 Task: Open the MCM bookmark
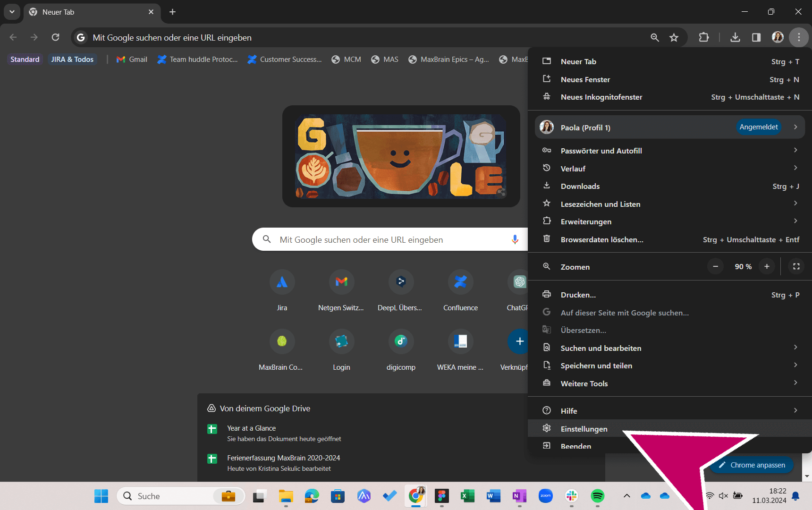pos(346,59)
